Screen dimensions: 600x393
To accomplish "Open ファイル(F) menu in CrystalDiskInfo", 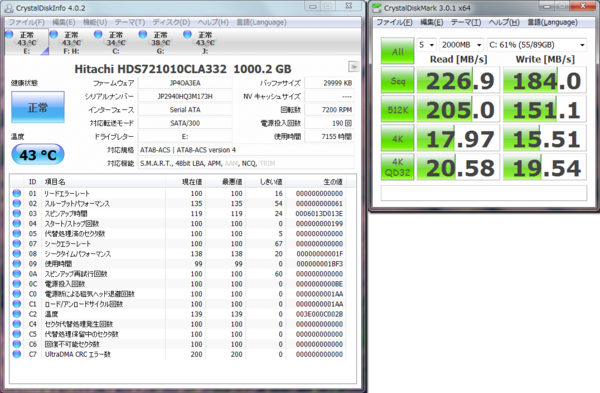I will click(x=26, y=22).
